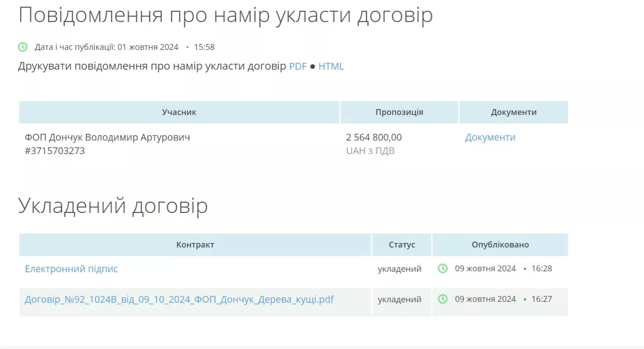644x349 pixels.
Task: Click the Статус column header
Action: [402, 245]
